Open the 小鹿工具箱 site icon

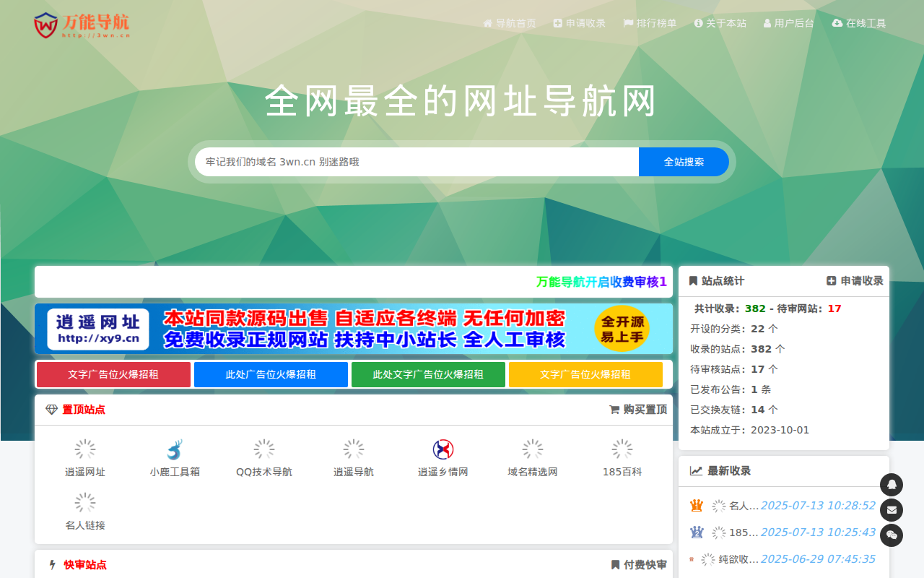click(175, 449)
